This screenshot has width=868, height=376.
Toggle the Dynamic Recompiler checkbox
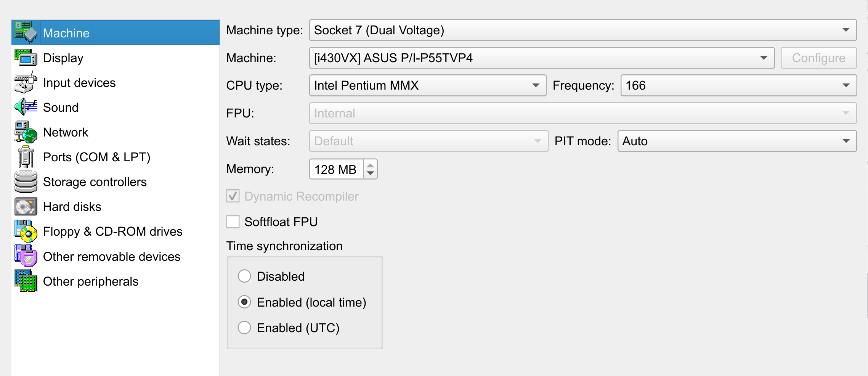(x=233, y=196)
